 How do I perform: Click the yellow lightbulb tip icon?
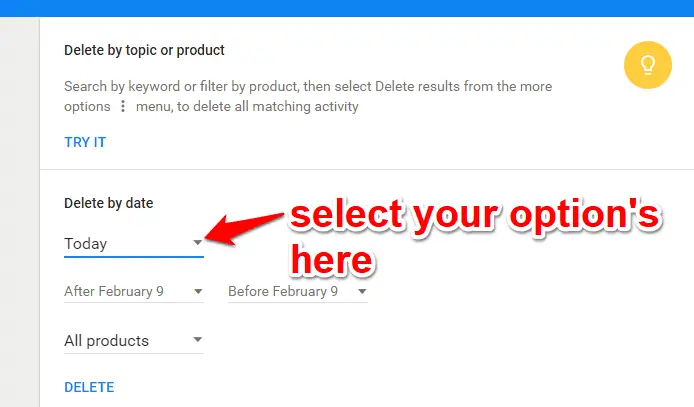pyautogui.click(x=648, y=65)
